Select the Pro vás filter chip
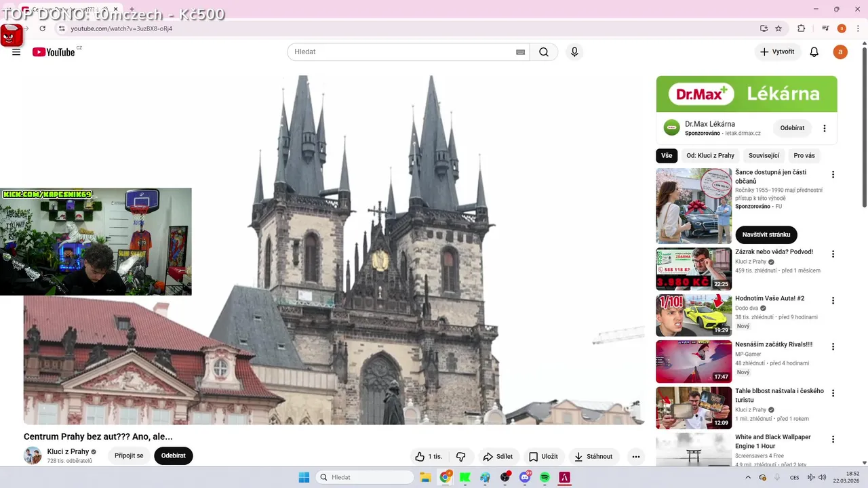Viewport: 868px width, 488px height. (804, 156)
